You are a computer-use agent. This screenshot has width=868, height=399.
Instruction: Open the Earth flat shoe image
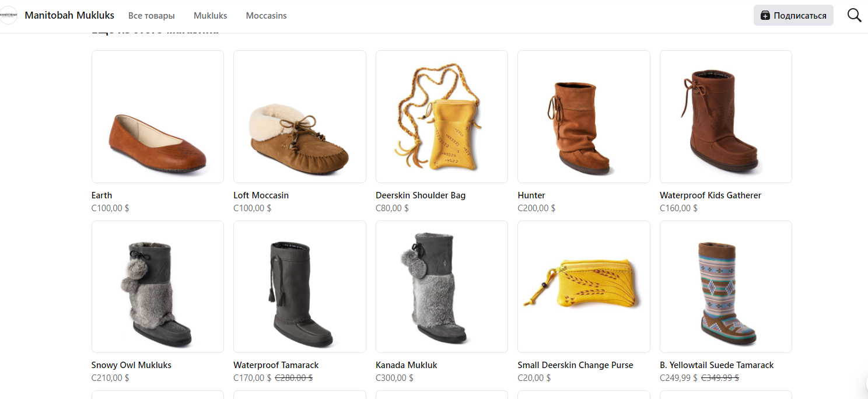click(x=157, y=117)
